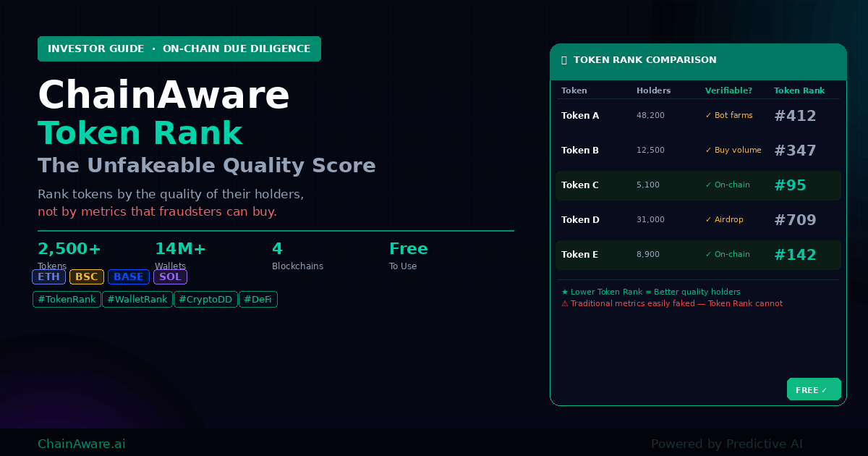Select the #DeFi hashtag tag
The image size is (868, 456).
pos(258,299)
